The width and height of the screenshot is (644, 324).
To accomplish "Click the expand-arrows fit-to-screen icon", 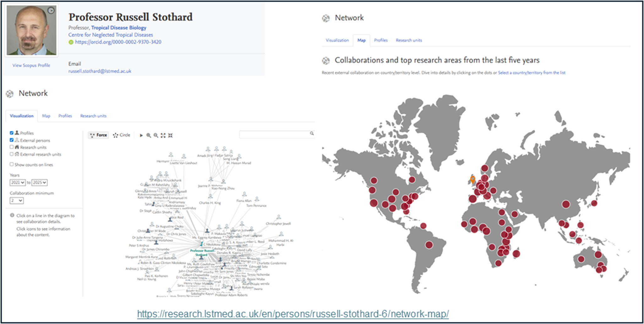I will pos(163,135).
